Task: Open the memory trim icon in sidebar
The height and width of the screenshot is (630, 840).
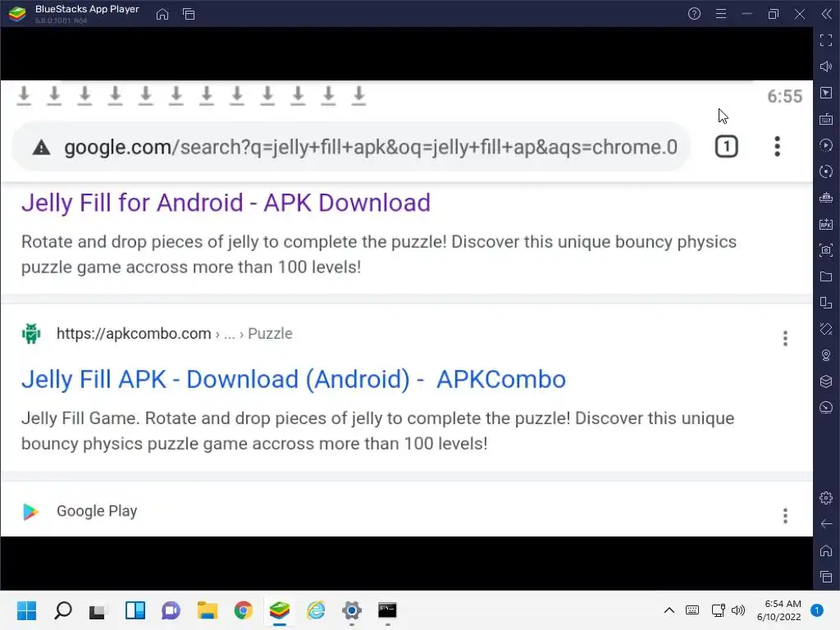Action: click(x=826, y=198)
